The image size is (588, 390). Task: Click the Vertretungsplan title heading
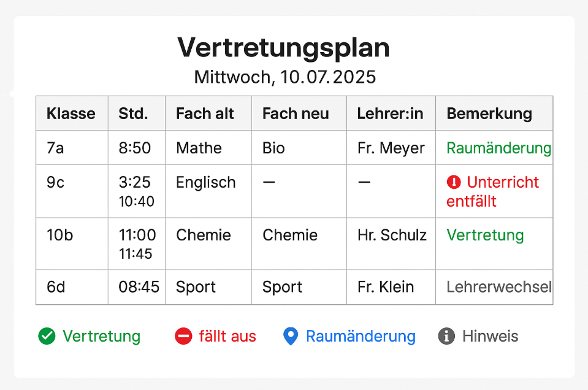(x=283, y=47)
